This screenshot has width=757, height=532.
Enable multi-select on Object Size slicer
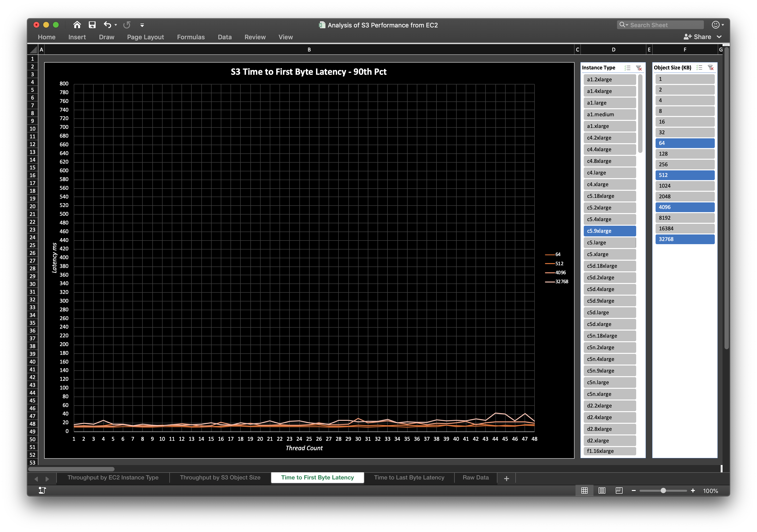click(699, 68)
